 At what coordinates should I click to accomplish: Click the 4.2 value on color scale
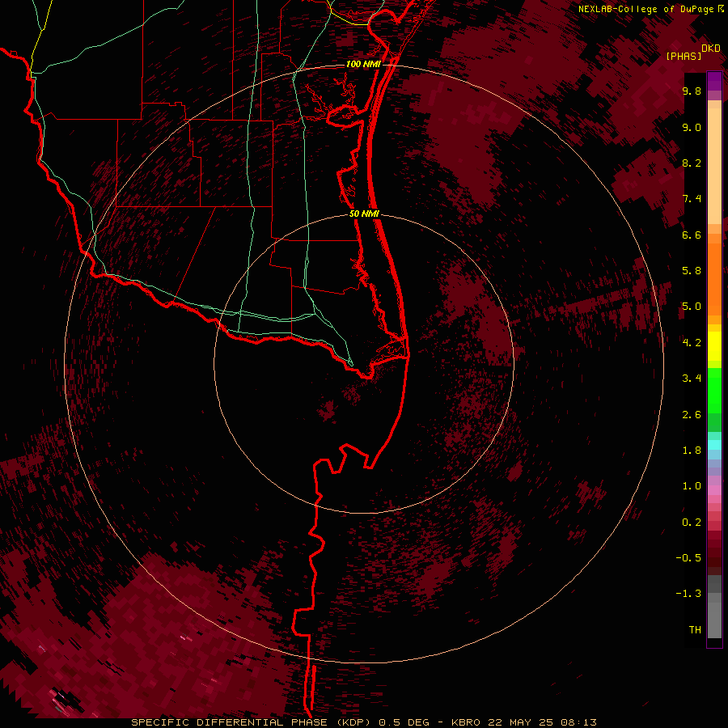(692, 343)
